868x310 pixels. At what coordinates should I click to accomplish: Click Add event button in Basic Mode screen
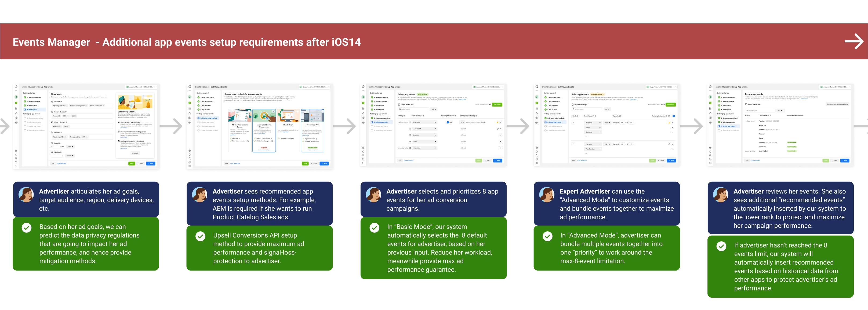click(x=497, y=104)
